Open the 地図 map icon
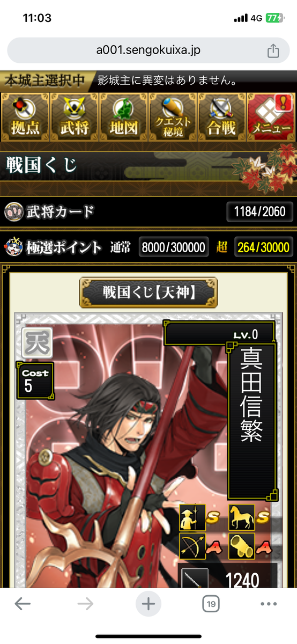 coord(123,117)
